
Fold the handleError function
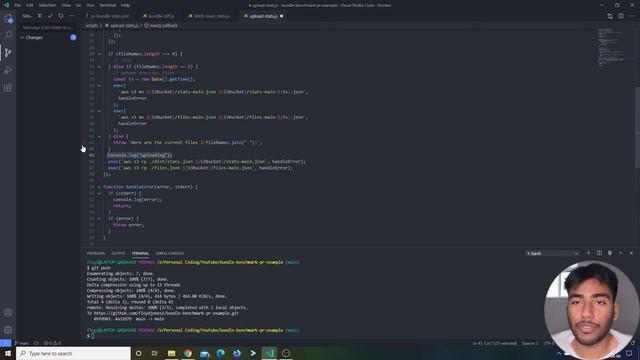(x=99, y=187)
